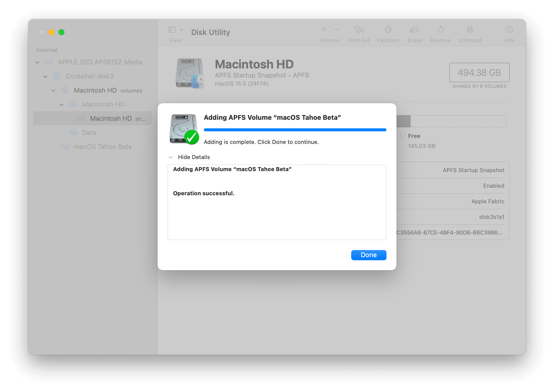
Task: Click the Operation successful text in details
Action: click(x=204, y=193)
